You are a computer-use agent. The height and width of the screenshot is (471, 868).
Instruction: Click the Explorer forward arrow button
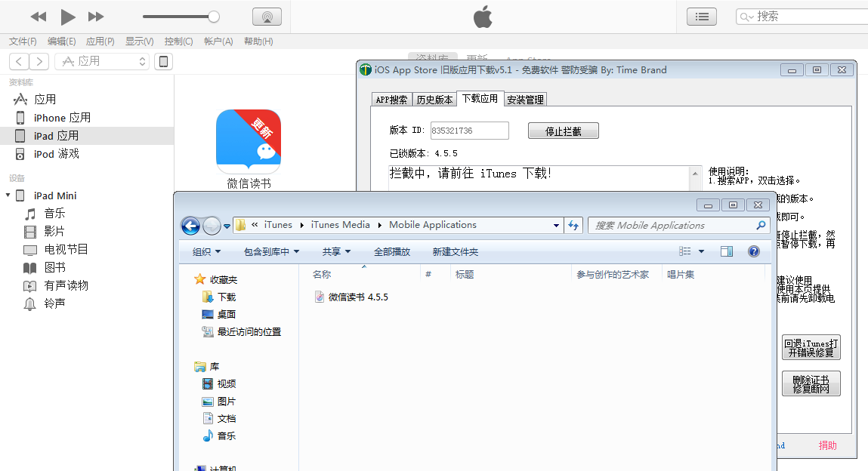[x=212, y=226]
